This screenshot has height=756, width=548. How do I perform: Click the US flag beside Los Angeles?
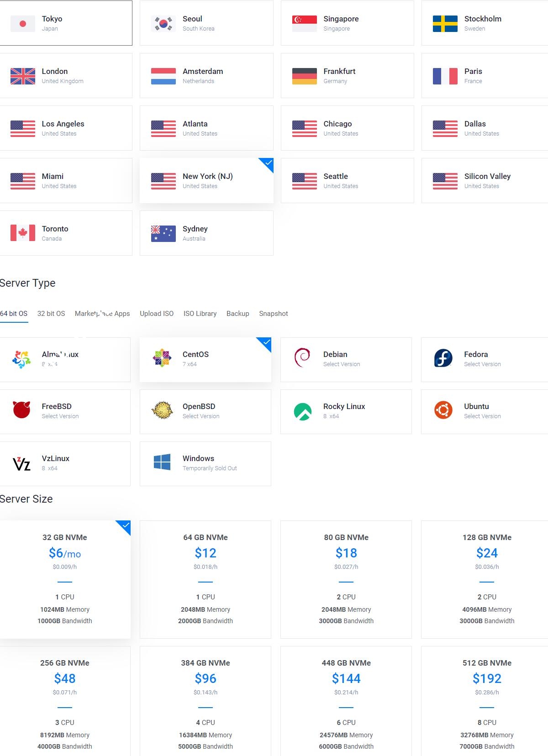coord(23,129)
